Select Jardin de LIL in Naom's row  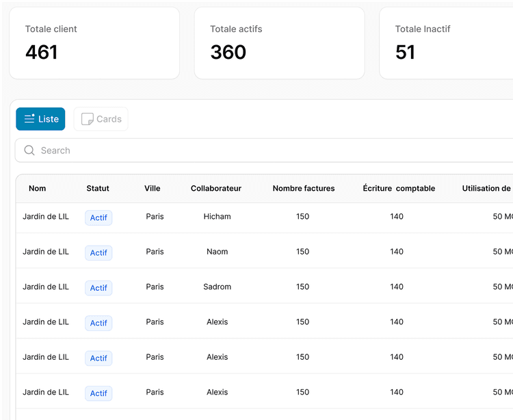coord(46,252)
